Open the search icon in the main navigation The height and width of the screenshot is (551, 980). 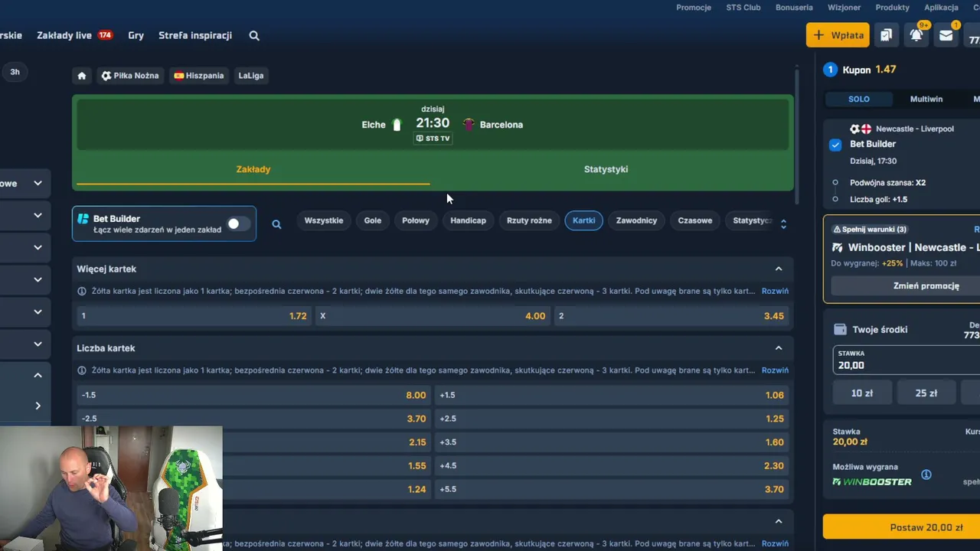click(254, 35)
